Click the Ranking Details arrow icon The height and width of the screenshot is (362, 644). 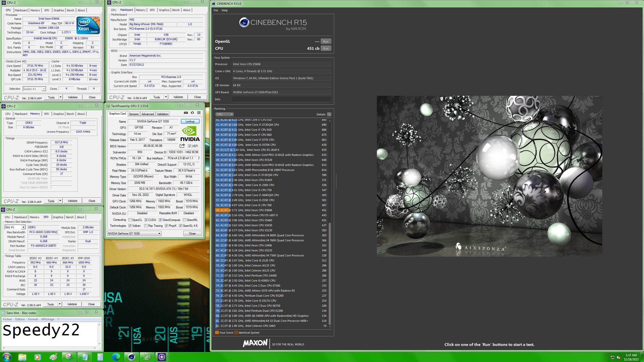pyautogui.click(x=329, y=114)
